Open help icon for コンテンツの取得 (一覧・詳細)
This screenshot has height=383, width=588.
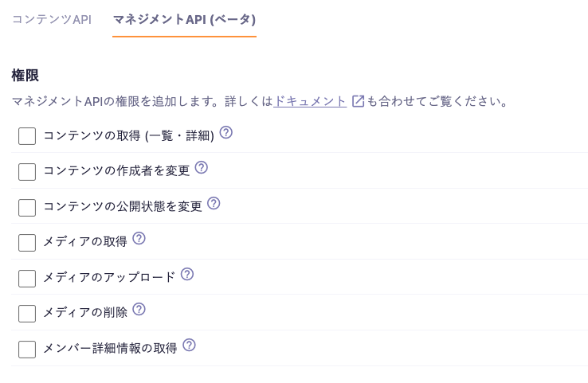(225, 132)
